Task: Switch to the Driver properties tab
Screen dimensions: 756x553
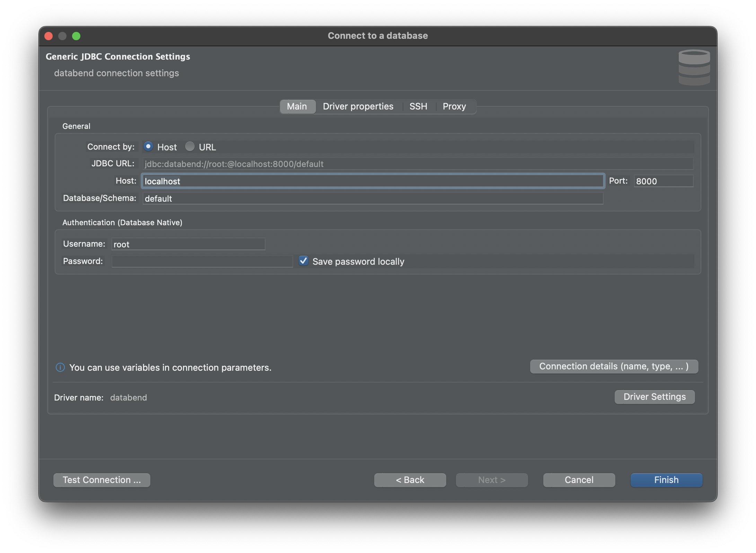Action: click(x=358, y=106)
